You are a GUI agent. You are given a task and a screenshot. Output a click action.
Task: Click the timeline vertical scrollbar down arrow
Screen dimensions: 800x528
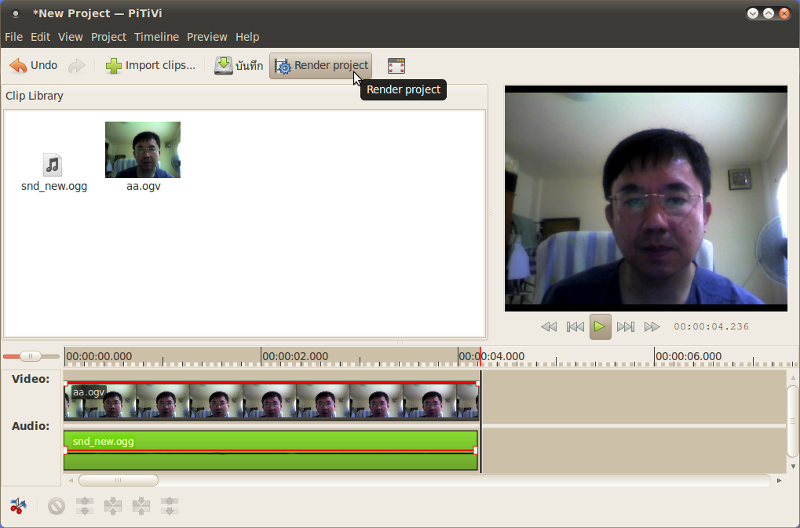[792, 466]
